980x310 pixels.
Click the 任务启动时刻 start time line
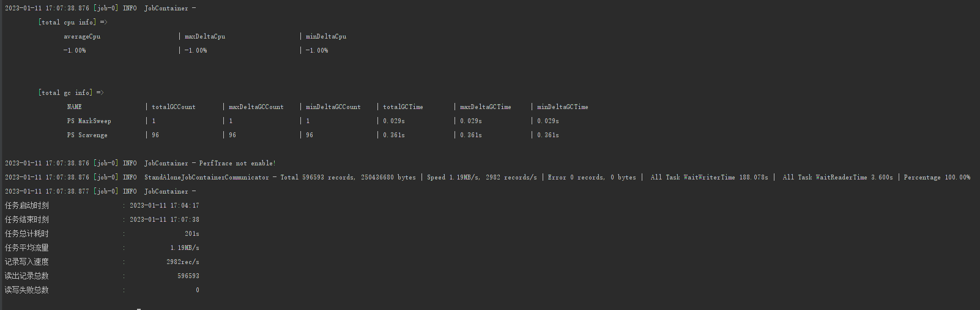click(102, 206)
